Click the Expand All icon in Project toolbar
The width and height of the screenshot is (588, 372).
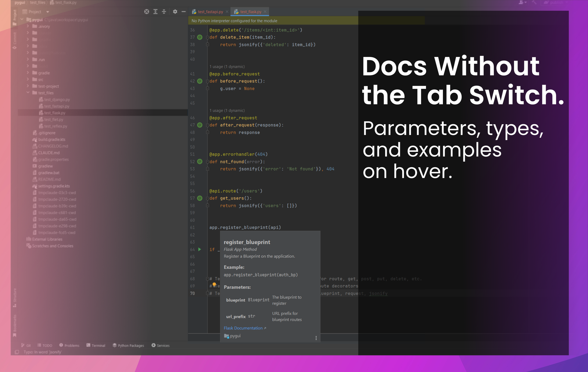click(x=155, y=12)
